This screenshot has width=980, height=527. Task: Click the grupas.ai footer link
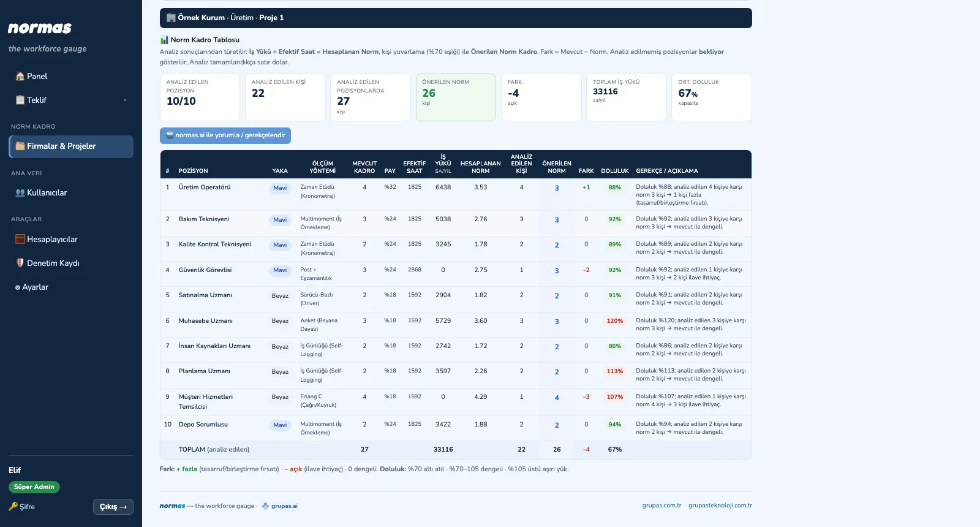280,506
